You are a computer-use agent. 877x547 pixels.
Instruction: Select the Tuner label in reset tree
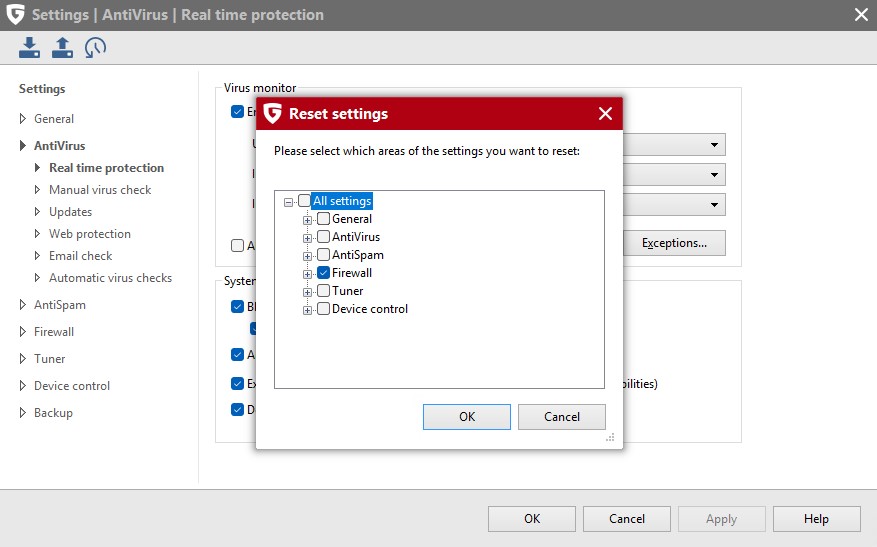[347, 291]
